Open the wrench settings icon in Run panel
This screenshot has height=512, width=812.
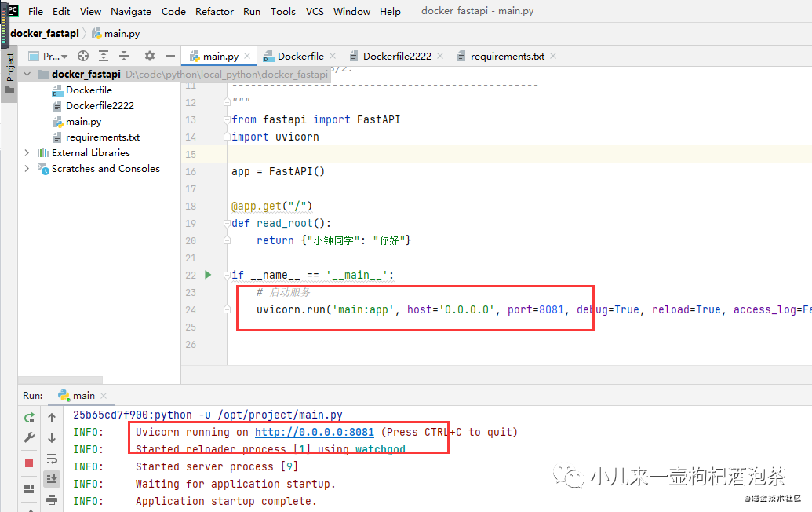pos(30,438)
